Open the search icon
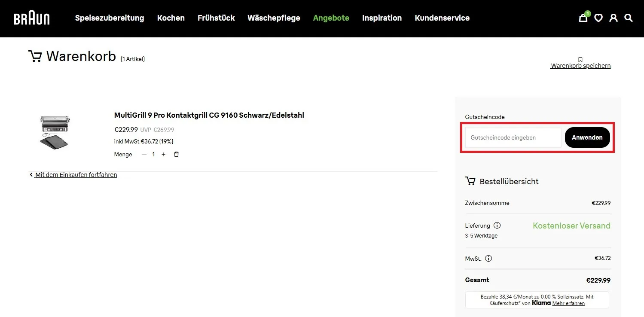The width and height of the screenshot is (644, 317). pyautogui.click(x=629, y=18)
